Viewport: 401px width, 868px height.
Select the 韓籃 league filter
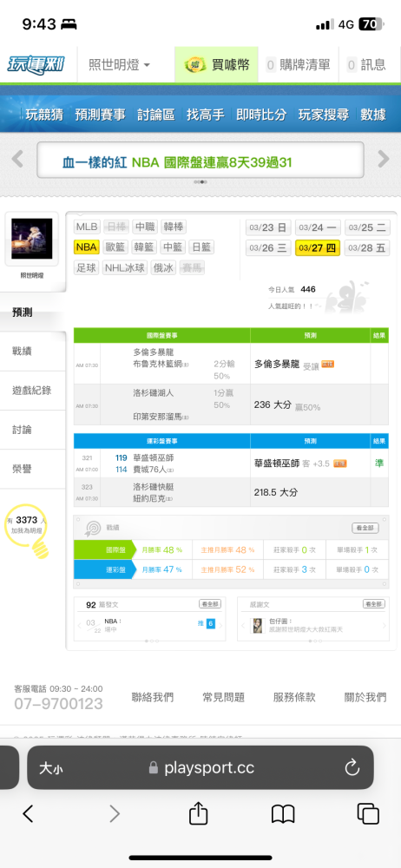(145, 247)
